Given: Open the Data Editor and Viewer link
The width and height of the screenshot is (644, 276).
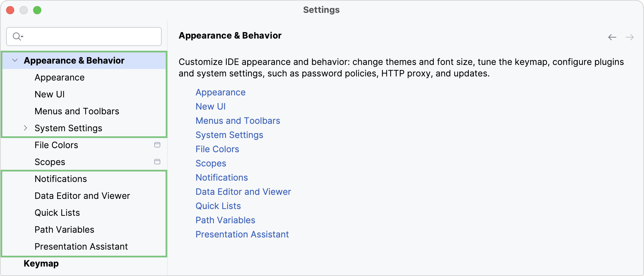Looking at the screenshot, I should tap(243, 191).
